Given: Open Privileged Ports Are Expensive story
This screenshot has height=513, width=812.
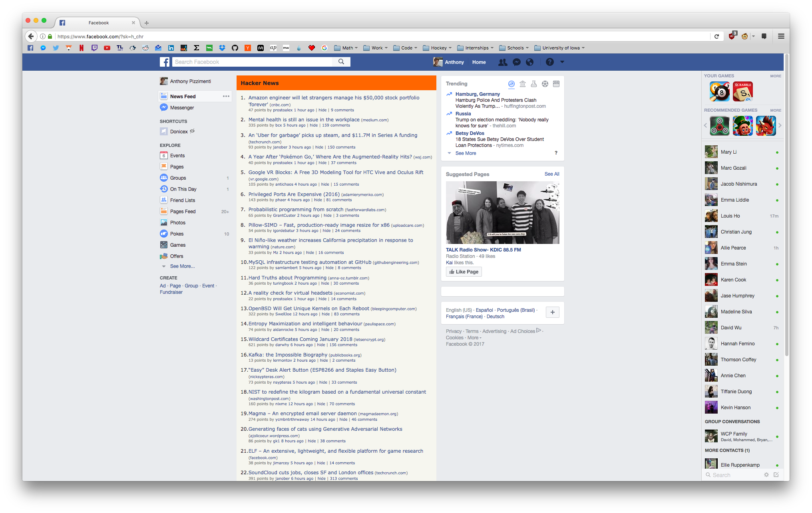Looking at the screenshot, I should pos(294,194).
